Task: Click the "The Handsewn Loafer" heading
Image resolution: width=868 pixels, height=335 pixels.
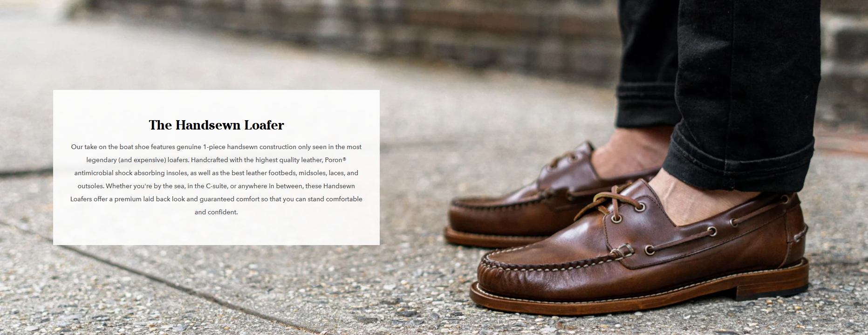Action: click(x=216, y=125)
